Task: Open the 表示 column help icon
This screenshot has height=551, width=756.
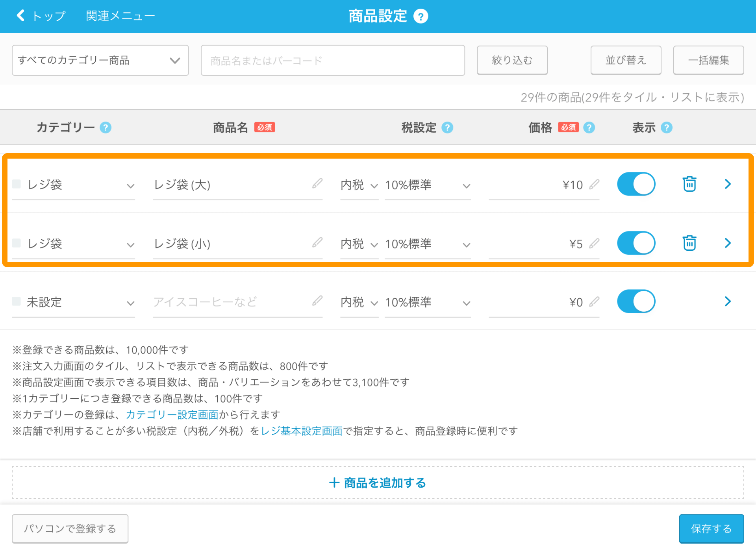Action: tap(667, 128)
